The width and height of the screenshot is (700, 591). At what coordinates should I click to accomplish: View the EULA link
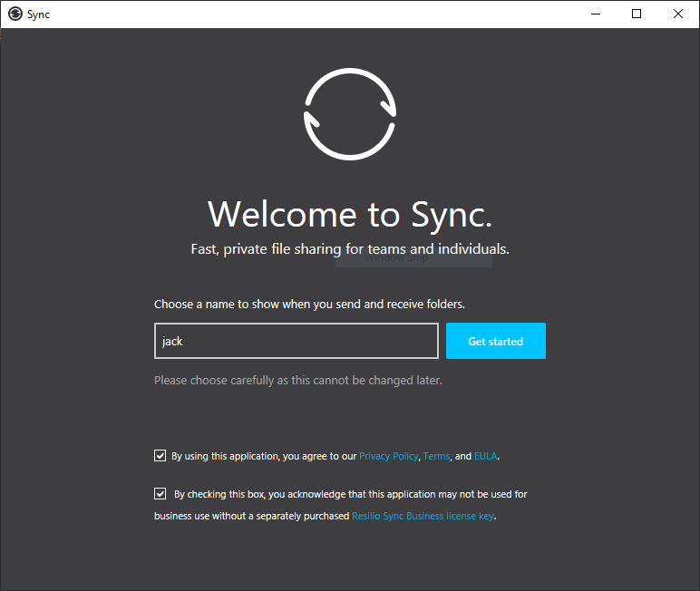[x=485, y=457]
